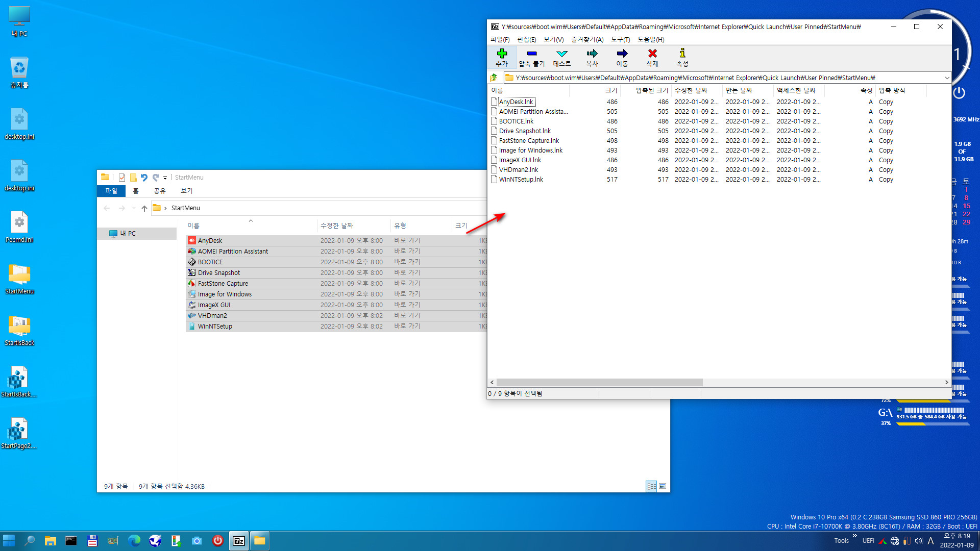Switch Explorer to large icons view

click(663, 486)
